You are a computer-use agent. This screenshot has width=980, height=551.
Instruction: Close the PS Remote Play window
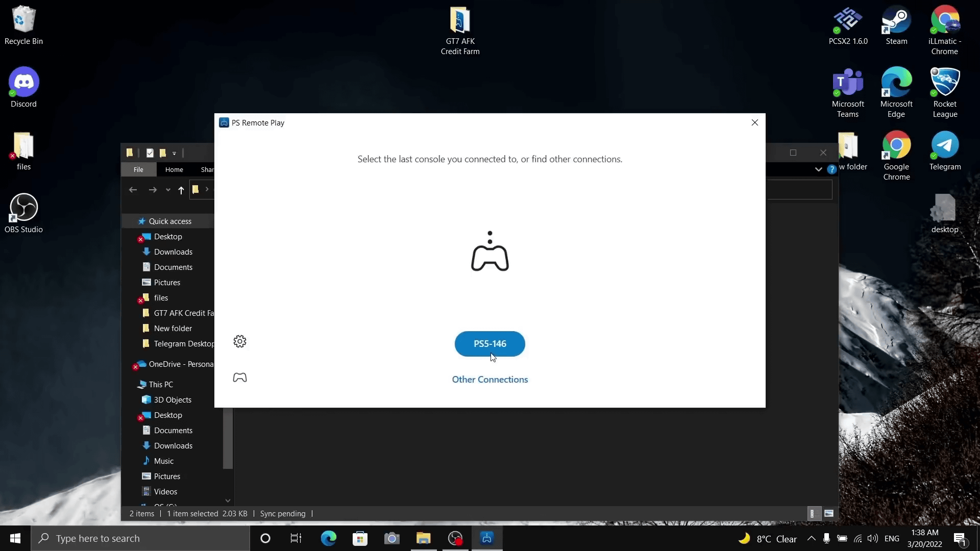[755, 122]
